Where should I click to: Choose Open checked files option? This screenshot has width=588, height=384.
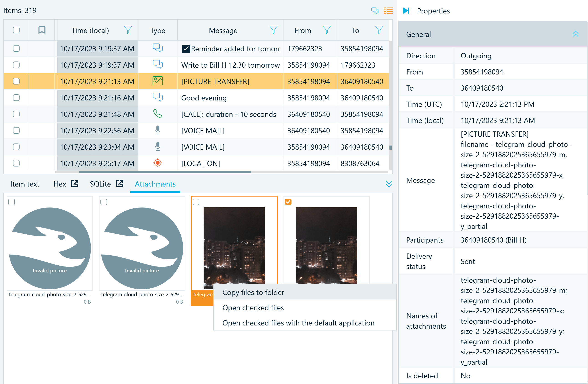tap(253, 308)
